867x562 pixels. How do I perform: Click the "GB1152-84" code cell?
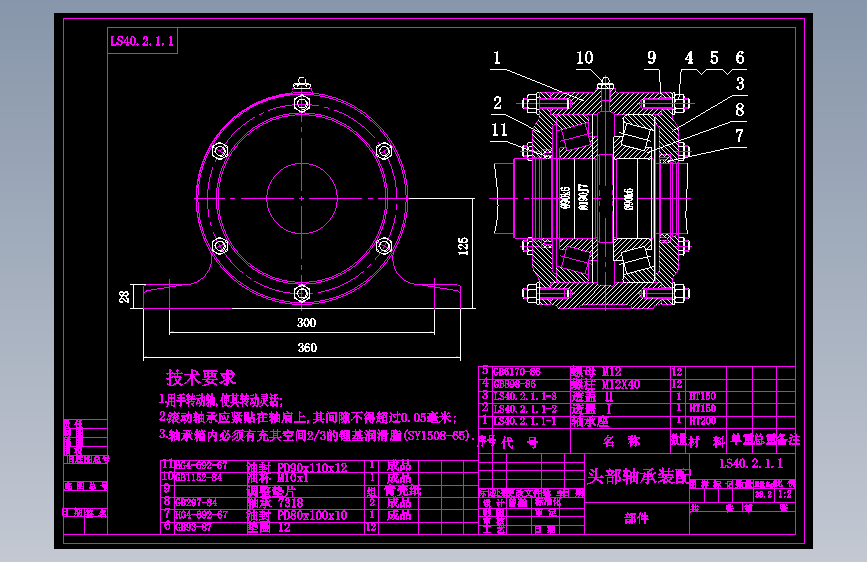point(199,477)
